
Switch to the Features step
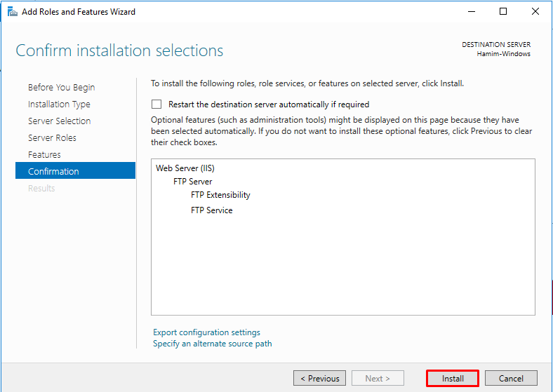pyautogui.click(x=44, y=155)
